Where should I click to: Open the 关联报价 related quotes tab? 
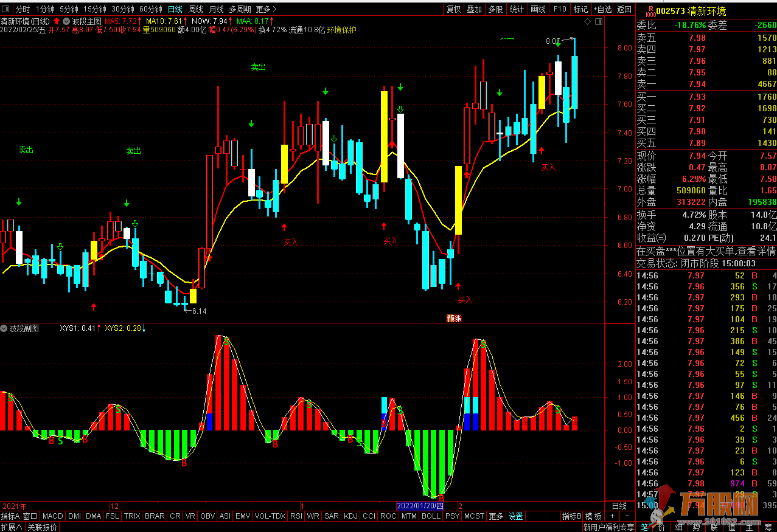43,527
